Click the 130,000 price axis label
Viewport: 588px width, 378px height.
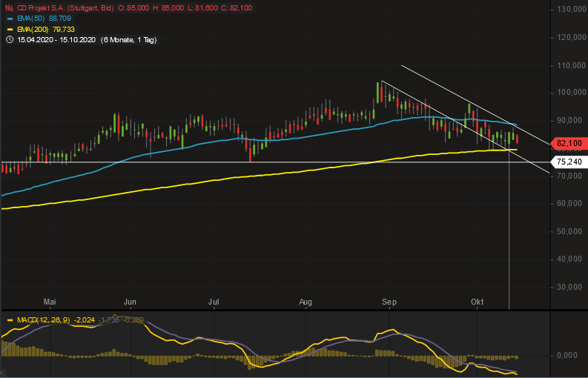tap(572, 9)
